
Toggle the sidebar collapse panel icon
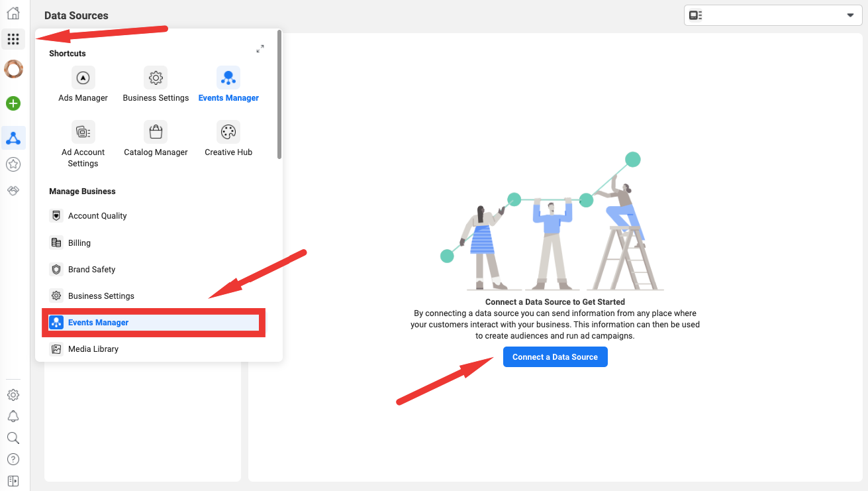pyautogui.click(x=13, y=480)
